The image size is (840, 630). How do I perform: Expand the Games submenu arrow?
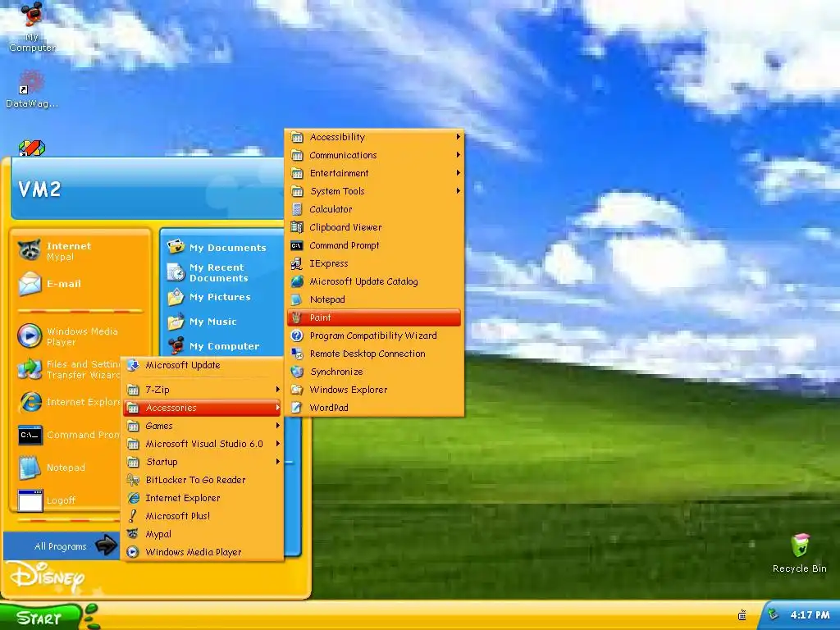[277, 426]
